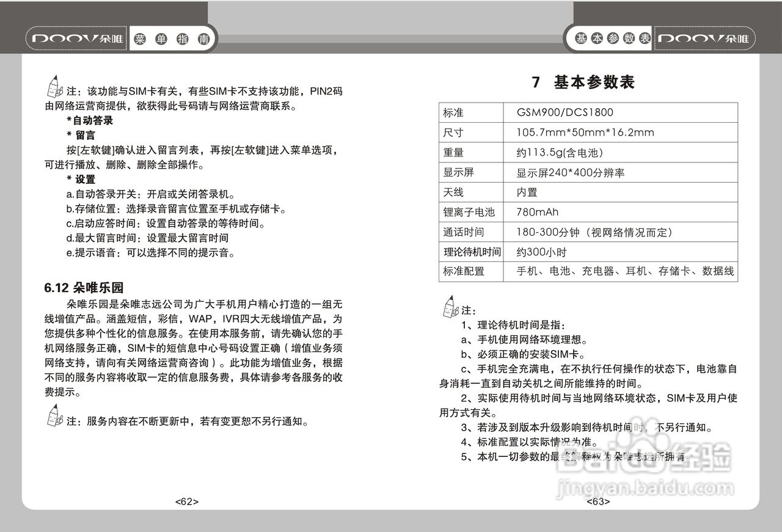Click the heading 7 基本参数表
Screen dimensions: 782x532
click(583, 82)
